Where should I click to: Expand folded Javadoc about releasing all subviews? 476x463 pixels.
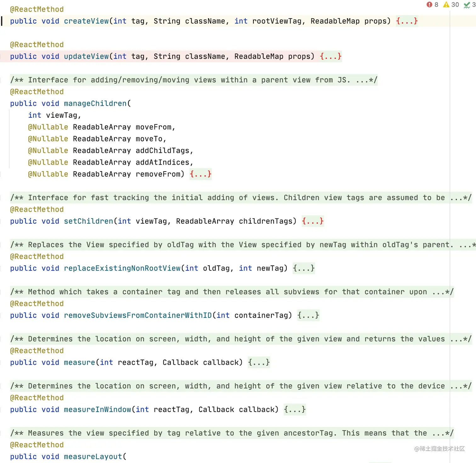pyautogui.click(x=232, y=292)
